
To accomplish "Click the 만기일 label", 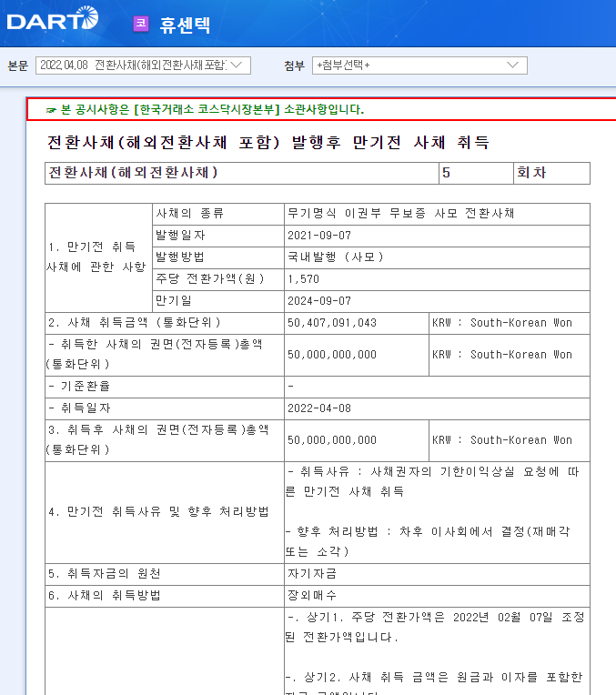I will (x=174, y=300).
